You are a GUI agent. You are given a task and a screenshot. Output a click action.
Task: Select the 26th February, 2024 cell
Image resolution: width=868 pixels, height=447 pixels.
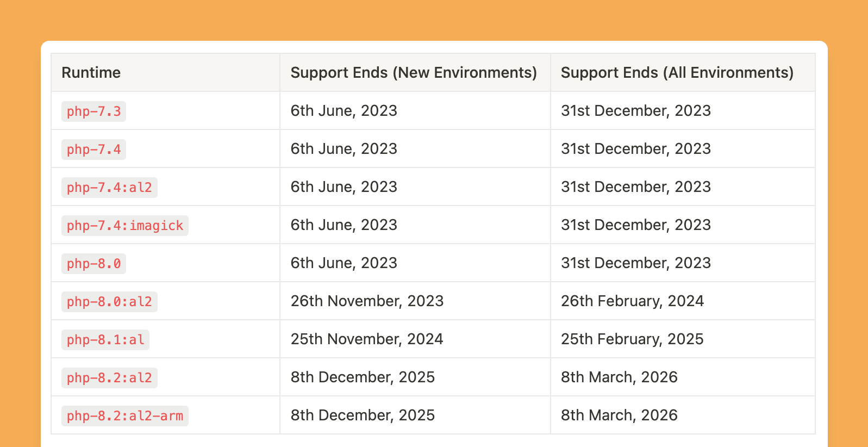coord(632,301)
